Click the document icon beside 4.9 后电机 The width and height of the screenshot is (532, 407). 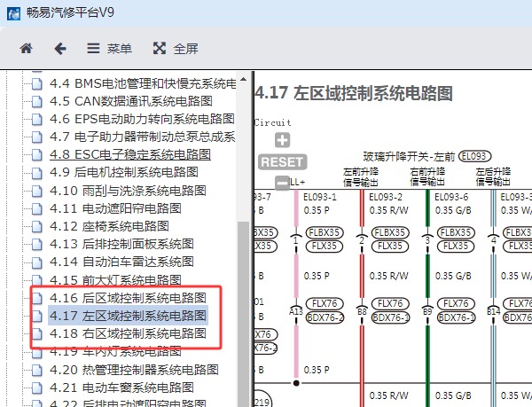click(37, 173)
